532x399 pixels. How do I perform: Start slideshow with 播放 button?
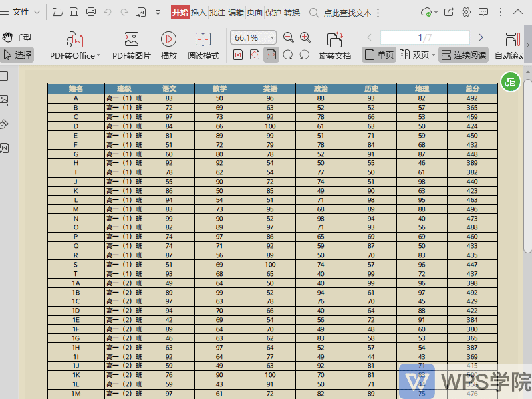pos(168,40)
